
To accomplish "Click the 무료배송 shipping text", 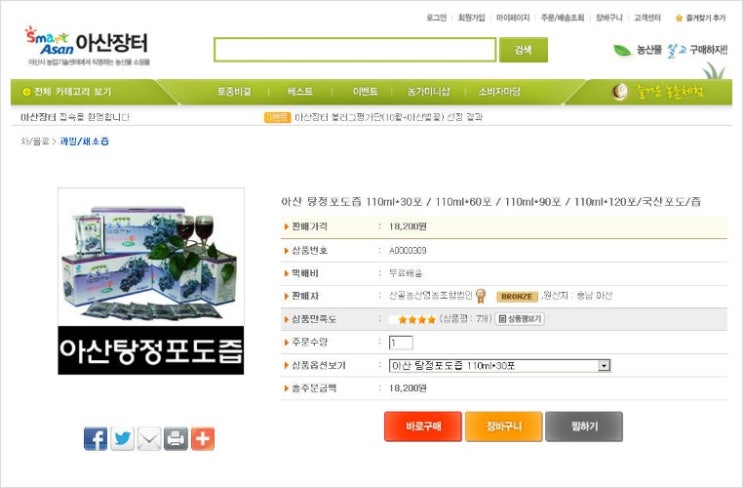I will click(x=406, y=273).
